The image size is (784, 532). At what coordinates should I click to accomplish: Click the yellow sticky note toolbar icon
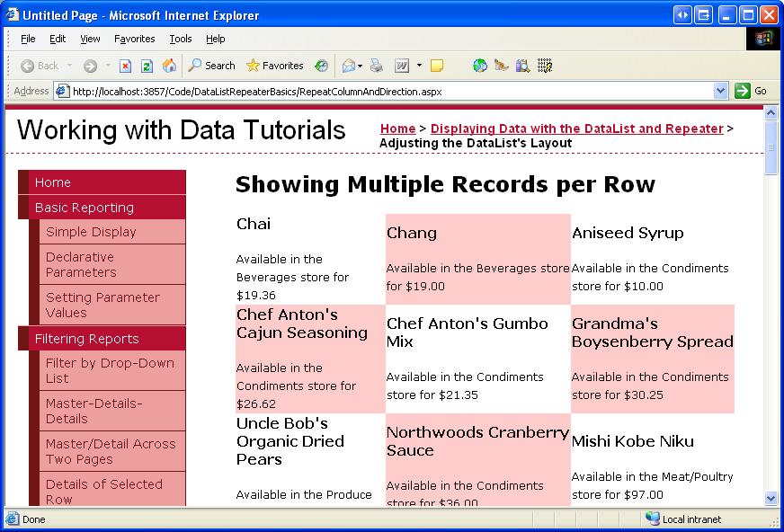[438, 66]
